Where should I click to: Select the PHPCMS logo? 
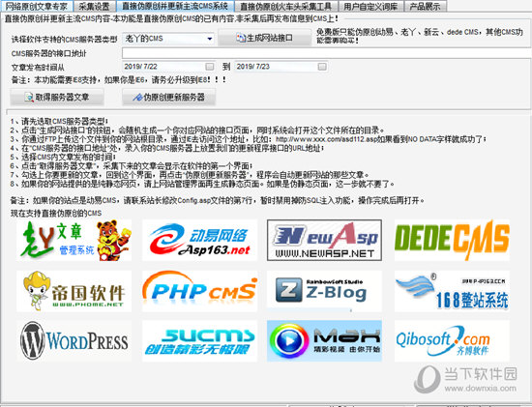click(x=199, y=291)
